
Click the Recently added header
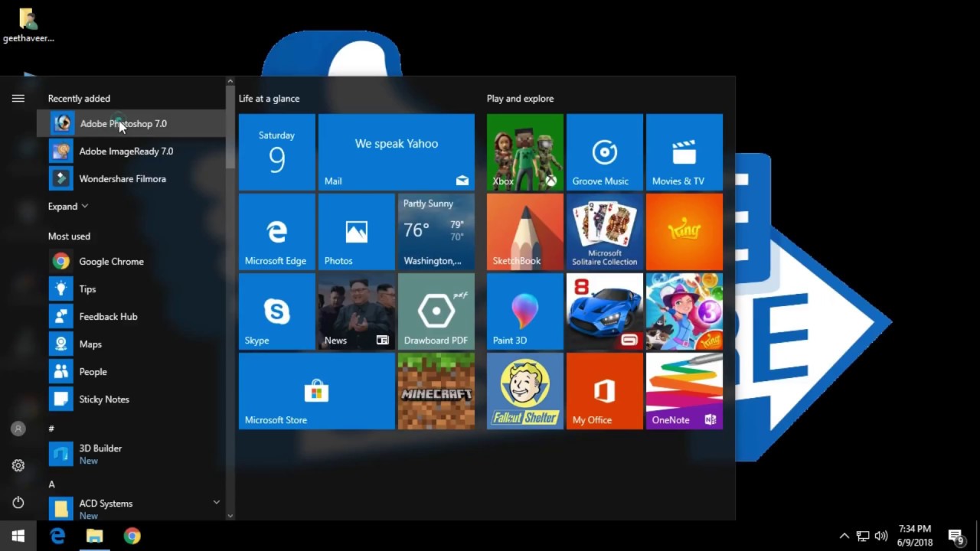click(x=79, y=99)
